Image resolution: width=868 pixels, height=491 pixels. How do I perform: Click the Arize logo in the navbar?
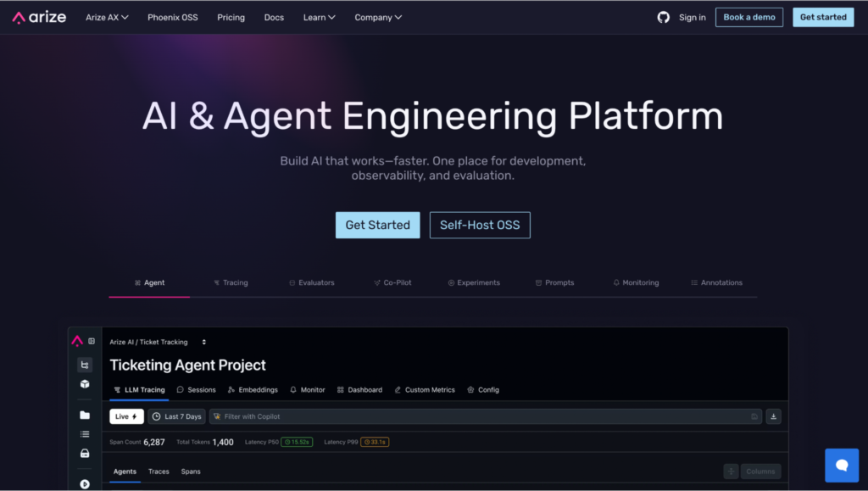39,17
